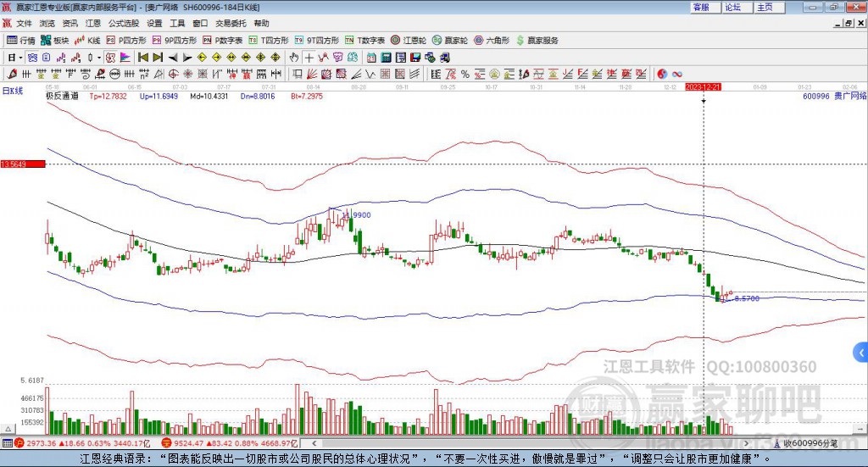Open the 板块 sector view
The width and height of the screenshot is (868, 467).
pos(55,40)
